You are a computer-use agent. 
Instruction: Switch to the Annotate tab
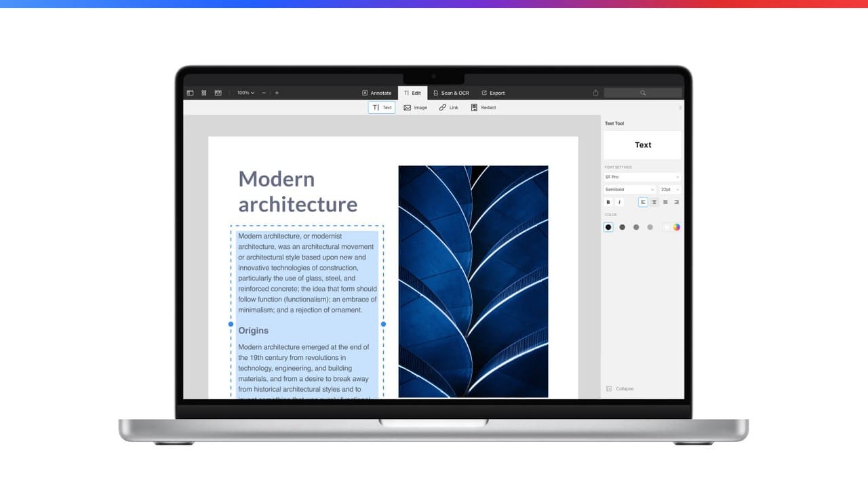(377, 92)
